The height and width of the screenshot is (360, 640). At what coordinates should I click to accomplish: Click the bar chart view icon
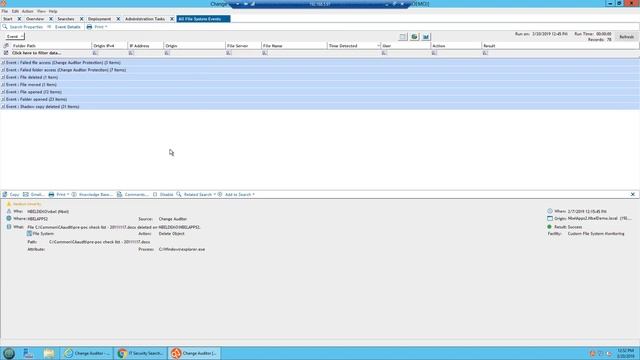click(x=426, y=37)
